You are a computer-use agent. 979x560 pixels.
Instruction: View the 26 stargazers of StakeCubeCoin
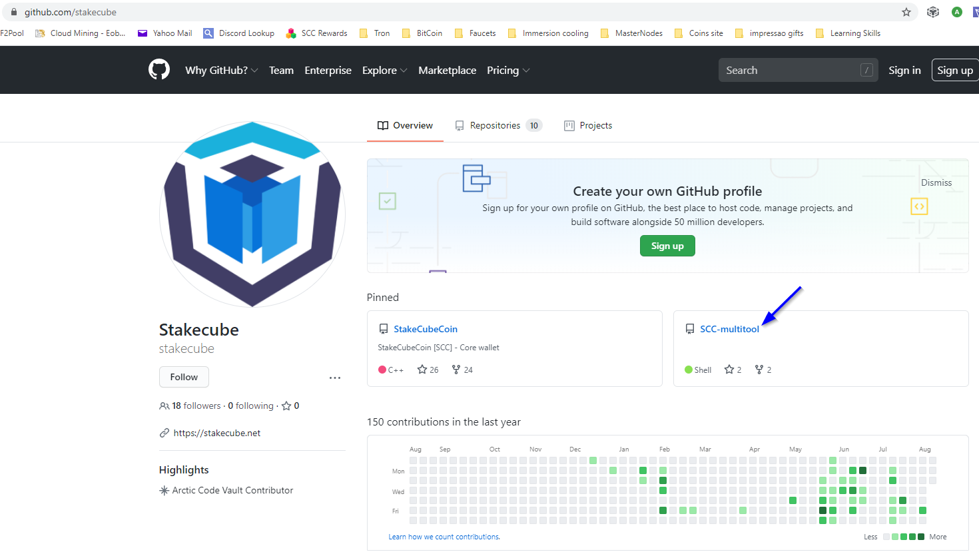pyautogui.click(x=428, y=370)
